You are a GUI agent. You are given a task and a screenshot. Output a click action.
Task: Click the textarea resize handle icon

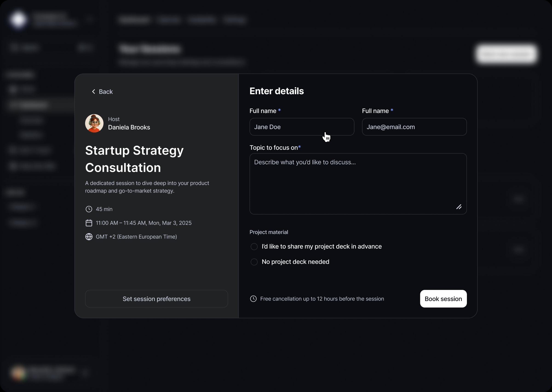[459, 207]
